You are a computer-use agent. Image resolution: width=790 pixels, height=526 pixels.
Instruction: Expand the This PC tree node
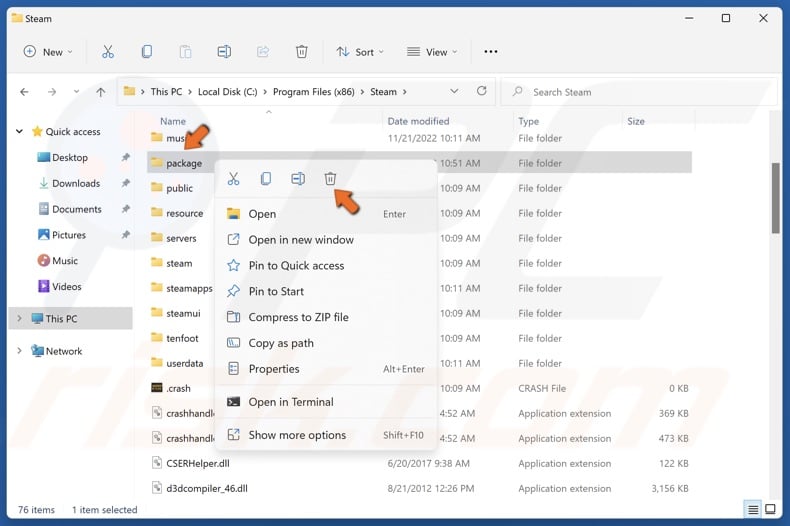[x=19, y=318]
